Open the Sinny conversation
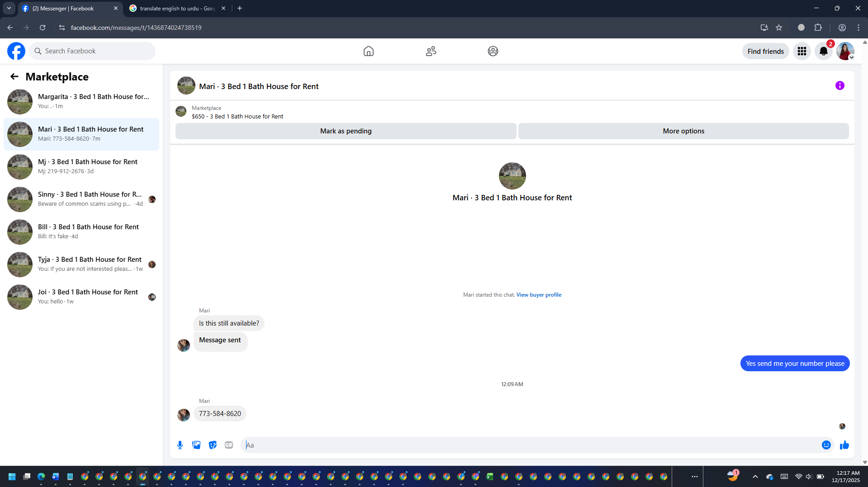This screenshot has width=868, height=487. [x=81, y=199]
